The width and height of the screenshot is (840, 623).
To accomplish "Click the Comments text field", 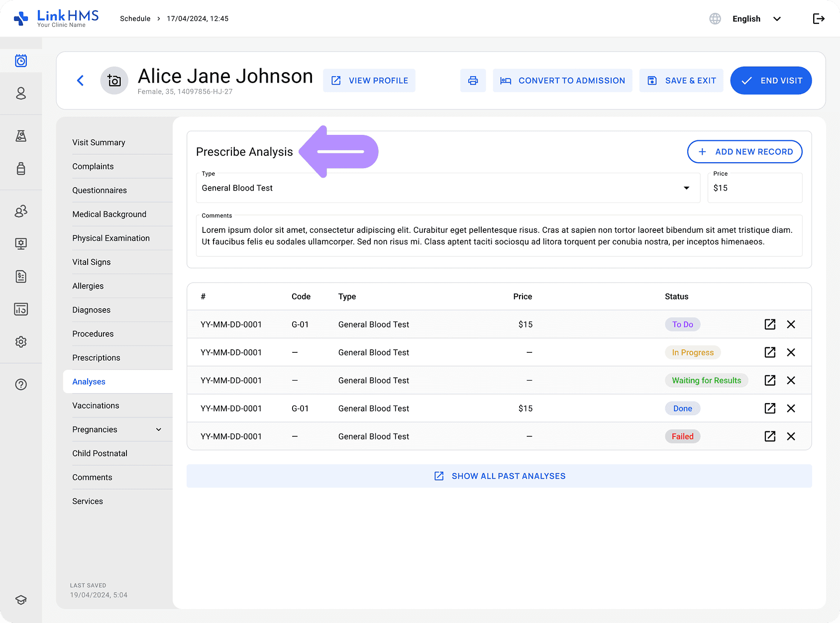I will pyautogui.click(x=499, y=236).
